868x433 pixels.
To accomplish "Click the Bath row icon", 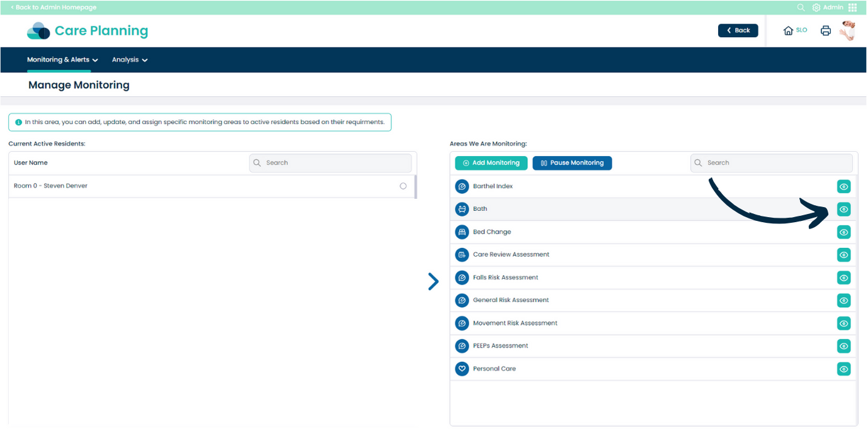I will click(462, 209).
